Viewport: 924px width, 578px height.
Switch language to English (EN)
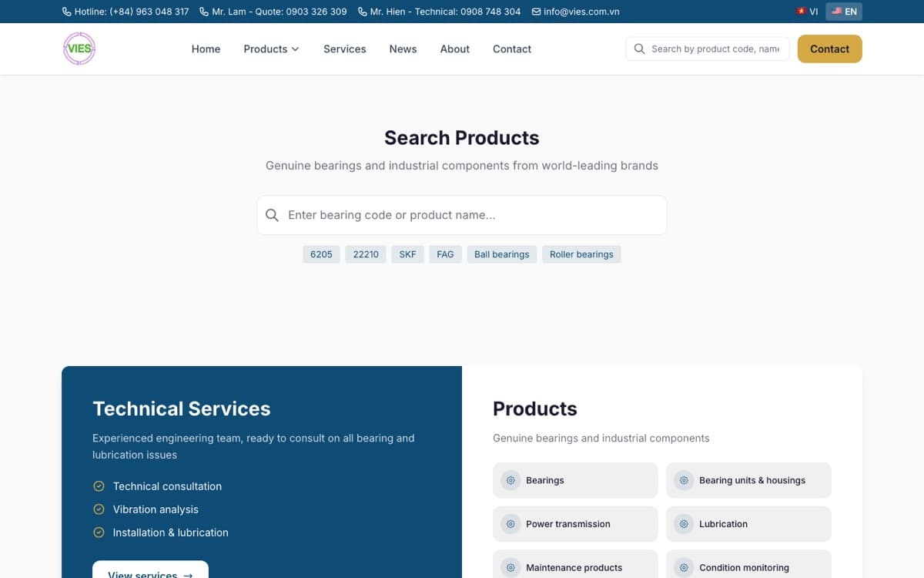(844, 12)
